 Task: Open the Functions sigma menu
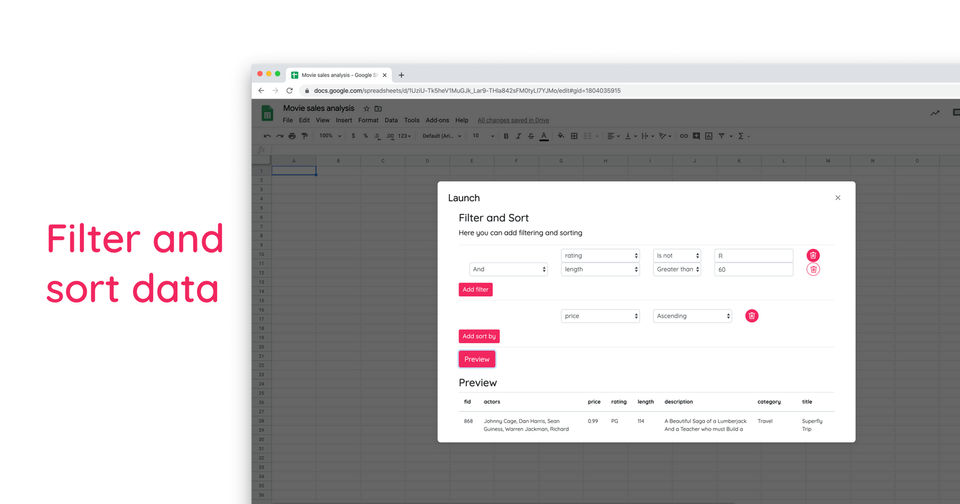[x=741, y=136]
